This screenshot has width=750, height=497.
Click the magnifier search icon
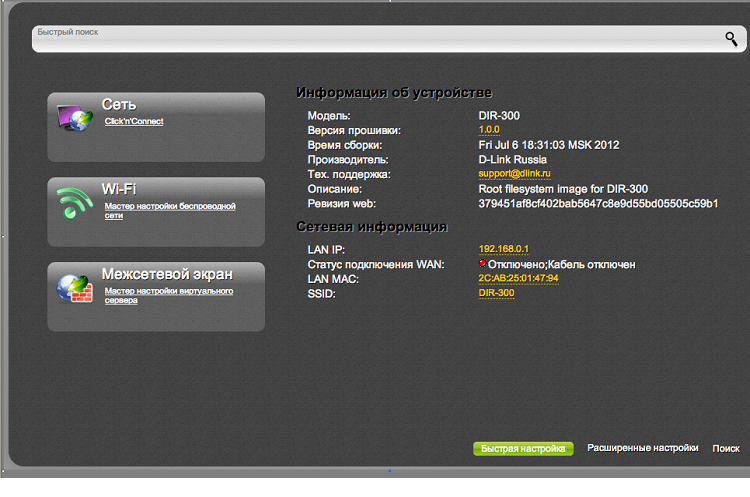(x=731, y=39)
